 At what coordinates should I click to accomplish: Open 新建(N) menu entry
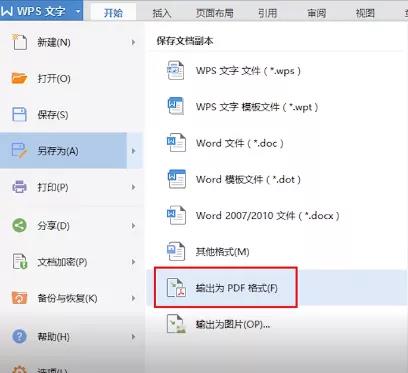54,42
